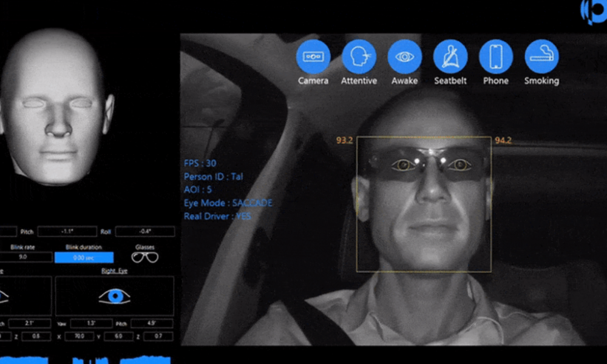Click the Phone detection icon

coord(496,56)
